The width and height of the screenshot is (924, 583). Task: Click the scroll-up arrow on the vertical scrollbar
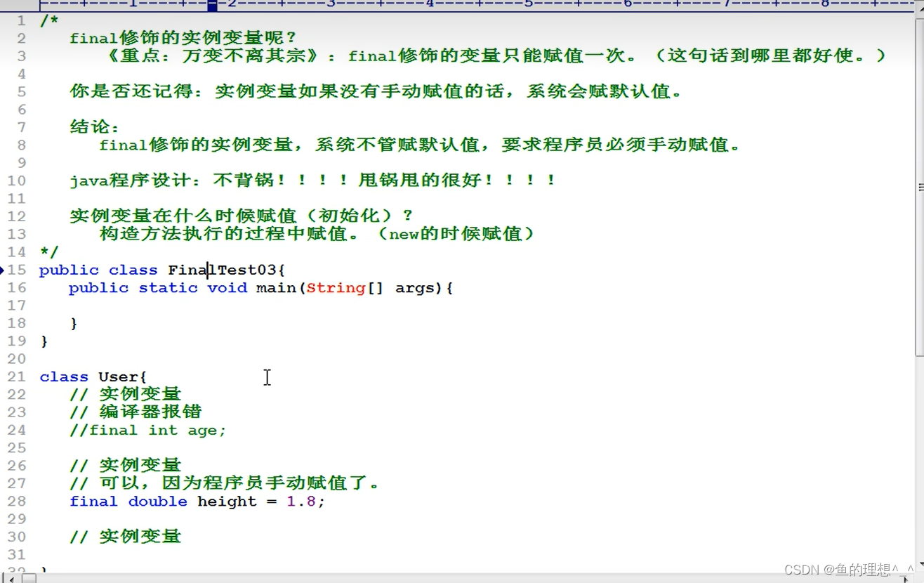click(918, 8)
